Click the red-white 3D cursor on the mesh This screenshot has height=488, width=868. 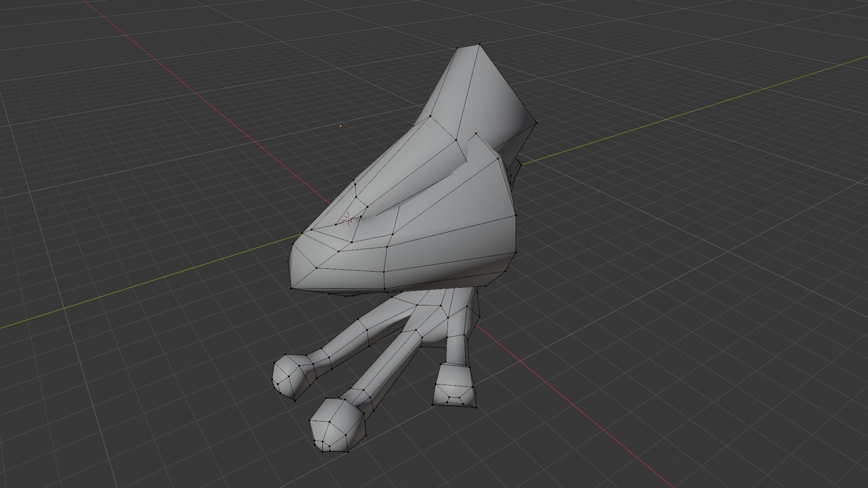tap(348, 220)
